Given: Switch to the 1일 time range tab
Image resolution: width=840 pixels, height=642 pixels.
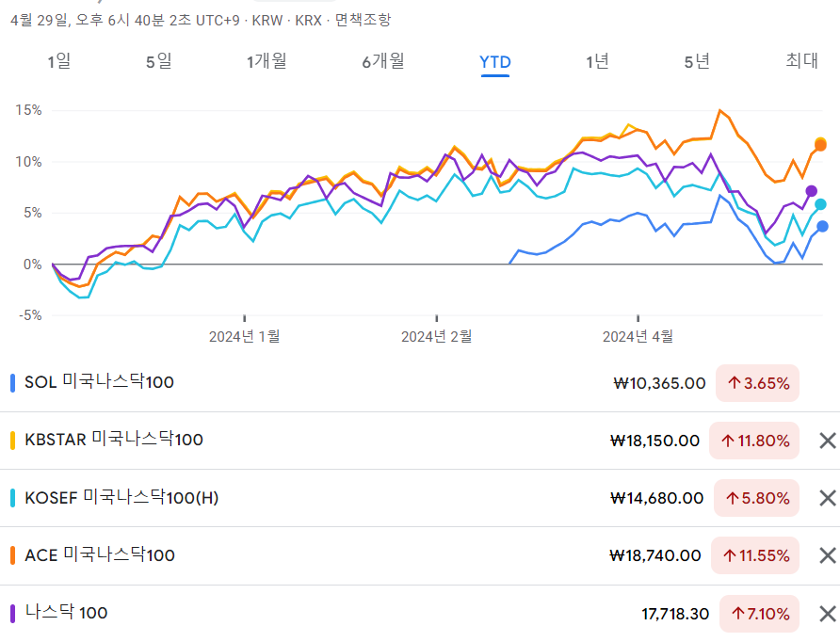Looking at the screenshot, I should (60, 62).
